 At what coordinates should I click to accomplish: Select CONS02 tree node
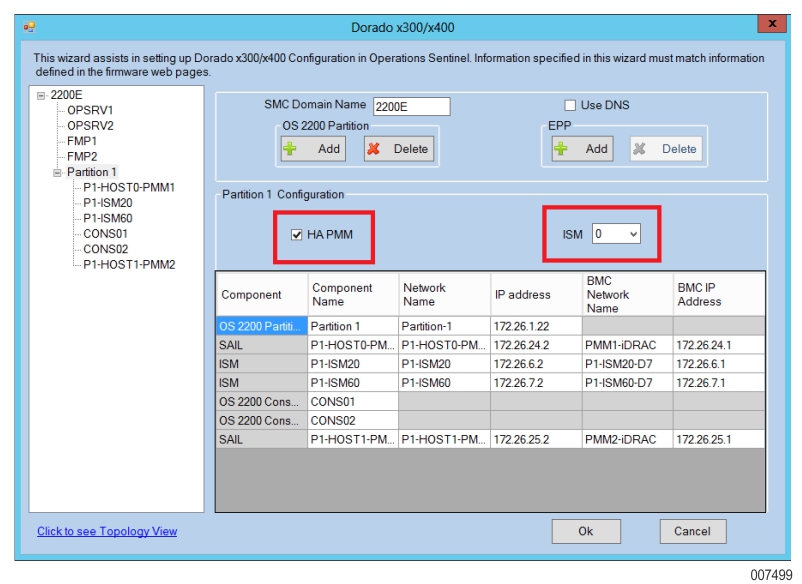click(x=105, y=249)
